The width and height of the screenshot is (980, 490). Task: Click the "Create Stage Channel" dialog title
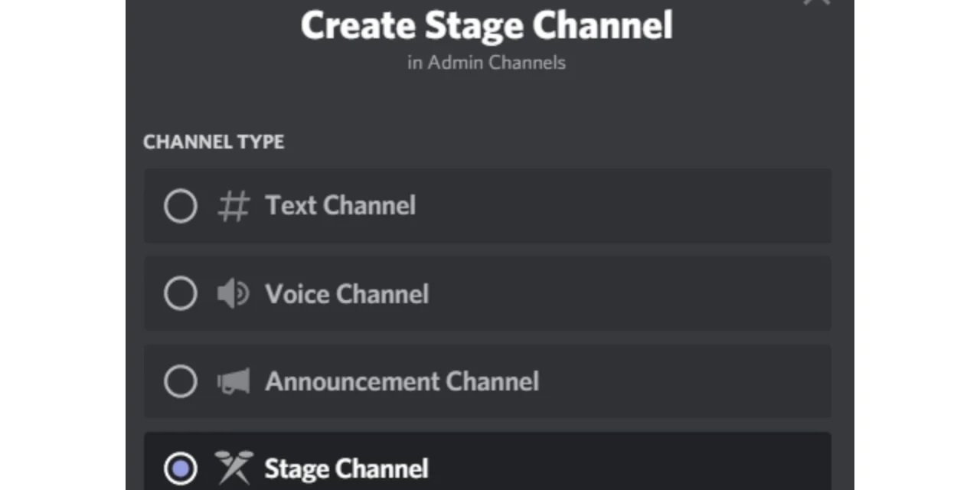coord(487,25)
